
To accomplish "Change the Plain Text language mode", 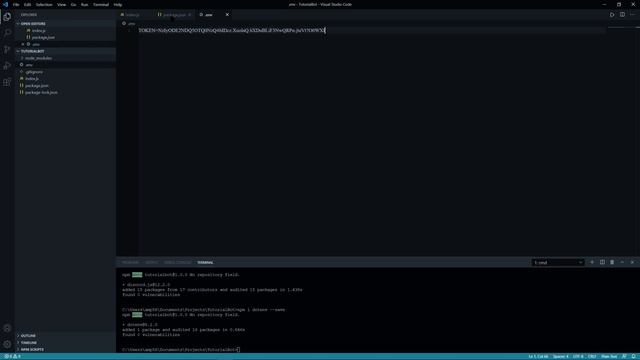I will tap(609, 356).
